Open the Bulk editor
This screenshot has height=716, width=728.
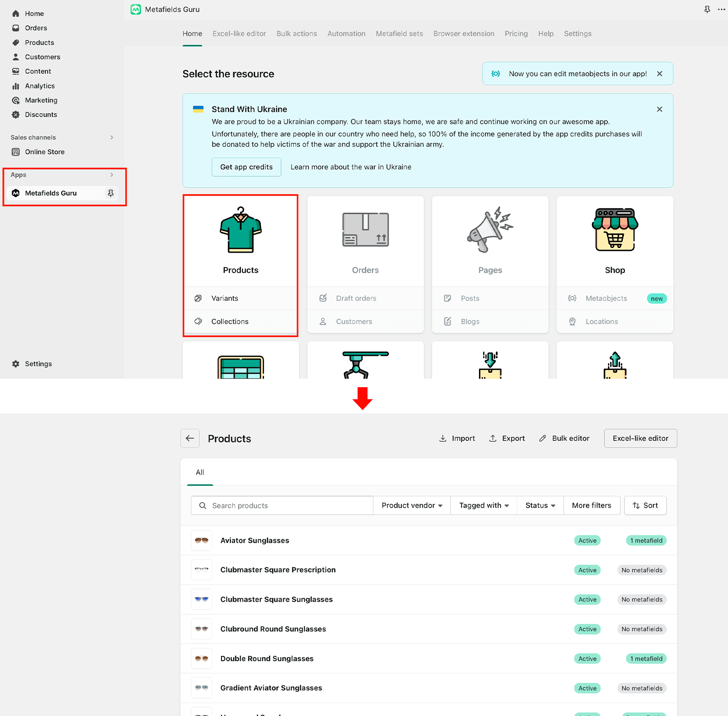pos(564,439)
